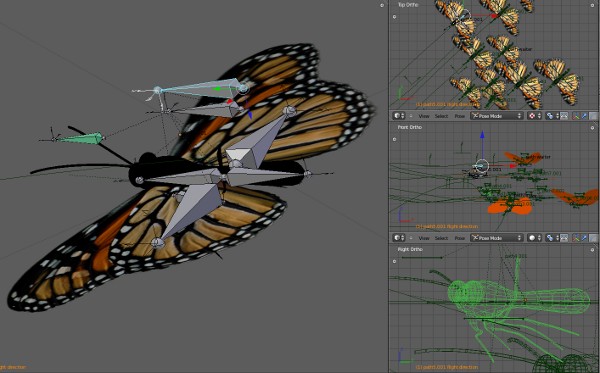Open Select menu under Top Ortho view
Image resolution: width=600 pixels, height=373 pixels.
441,116
